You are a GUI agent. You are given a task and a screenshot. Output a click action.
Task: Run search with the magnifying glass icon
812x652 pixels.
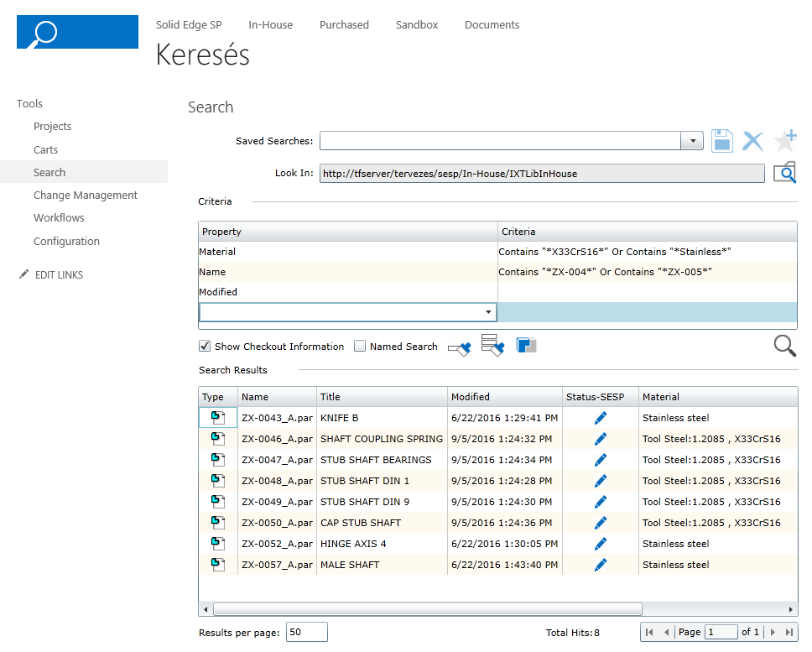coord(784,346)
